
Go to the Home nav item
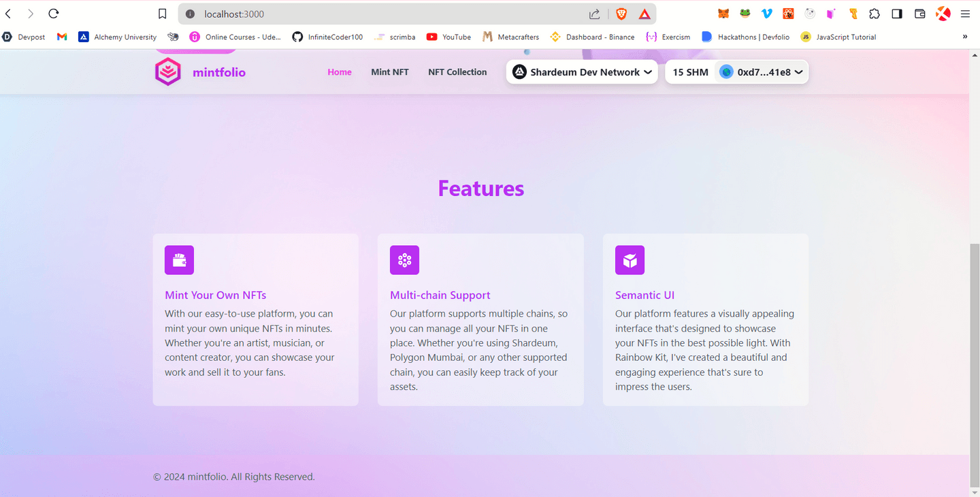(x=340, y=71)
